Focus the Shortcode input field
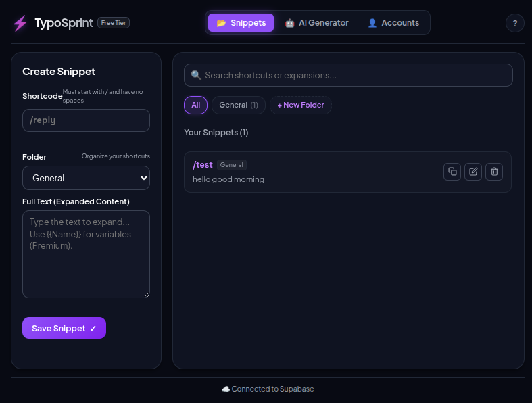This screenshot has height=403, width=532. 86,120
